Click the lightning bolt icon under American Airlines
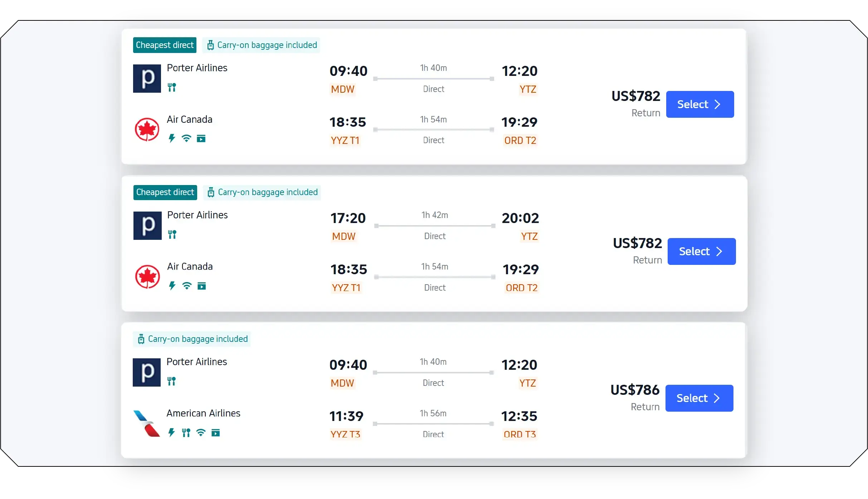This screenshot has width=868, height=499. [x=171, y=433]
